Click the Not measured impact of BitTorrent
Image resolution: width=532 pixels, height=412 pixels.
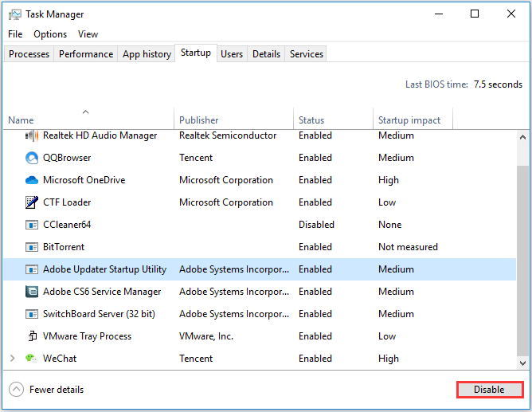point(408,247)
